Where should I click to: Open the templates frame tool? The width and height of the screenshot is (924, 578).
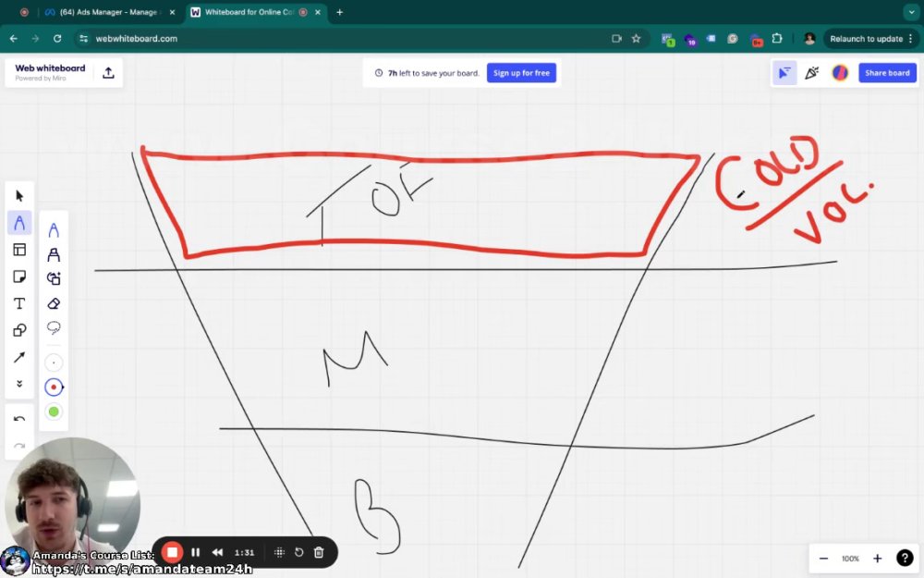[x=19, y=250]
